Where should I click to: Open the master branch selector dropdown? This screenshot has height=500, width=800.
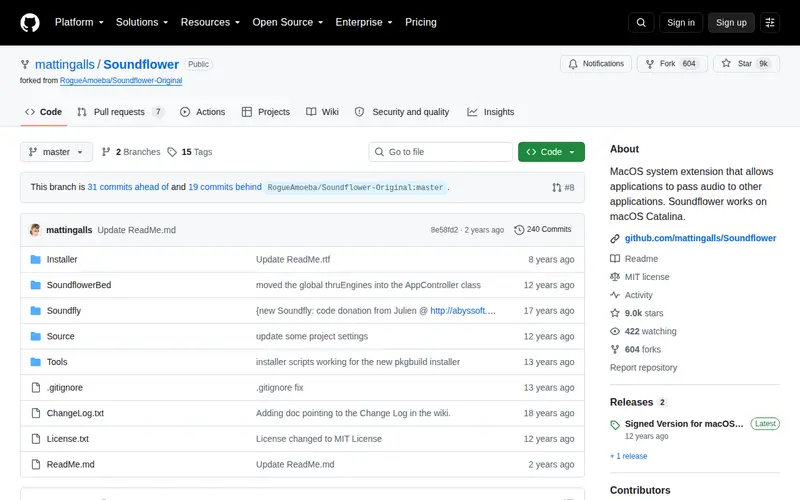click(x=57, y=152)
